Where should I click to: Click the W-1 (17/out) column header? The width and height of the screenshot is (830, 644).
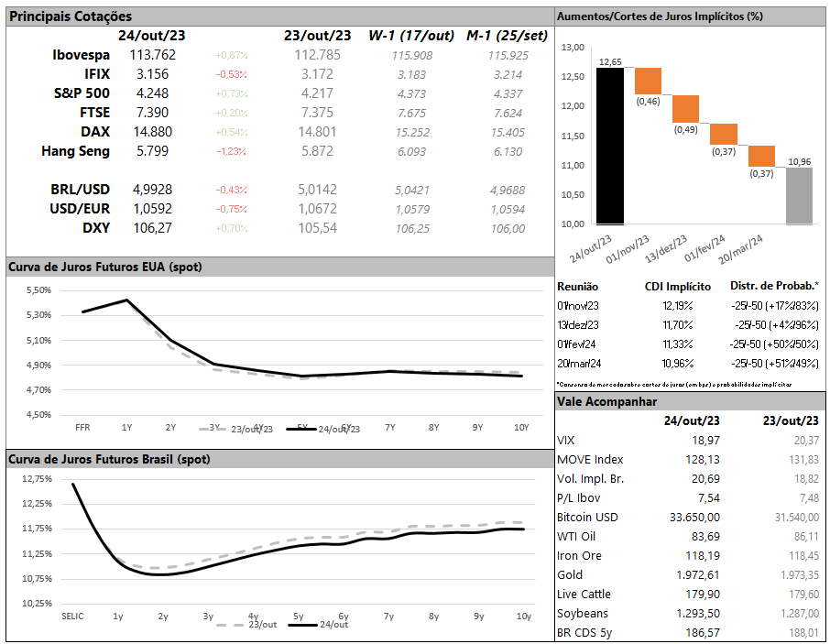(x=411, y=36)
